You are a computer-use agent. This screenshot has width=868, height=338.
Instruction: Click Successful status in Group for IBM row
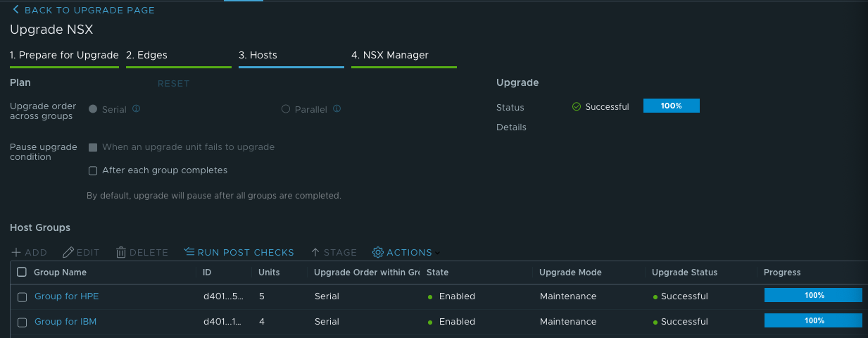[x=684, y=322]
